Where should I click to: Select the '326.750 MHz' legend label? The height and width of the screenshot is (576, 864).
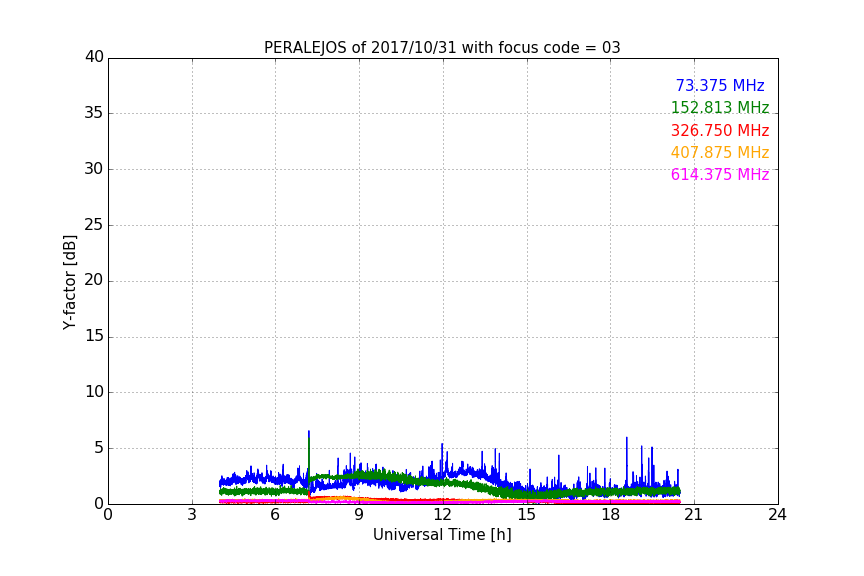pos(720,131)
